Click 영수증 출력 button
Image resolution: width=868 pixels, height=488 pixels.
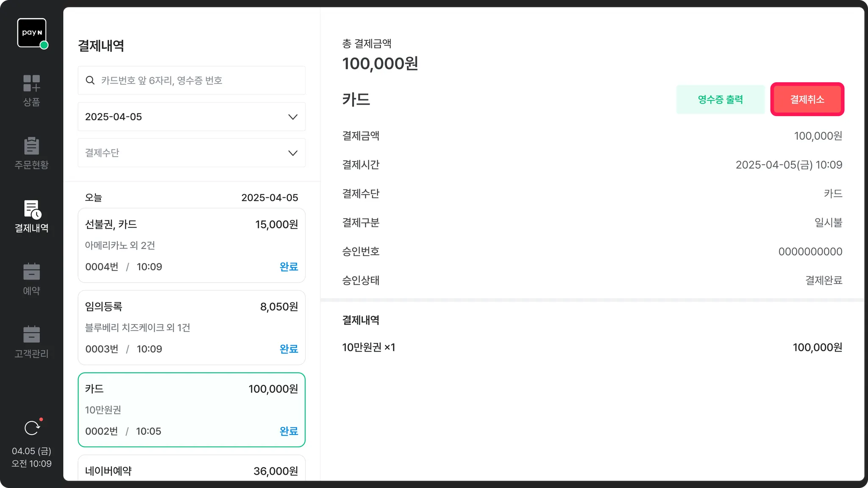tap(720, 100)
